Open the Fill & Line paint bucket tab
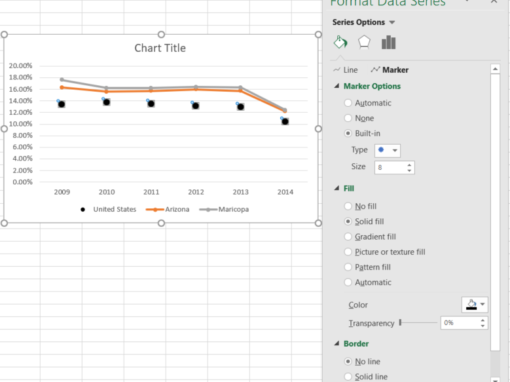 (340, 42)
